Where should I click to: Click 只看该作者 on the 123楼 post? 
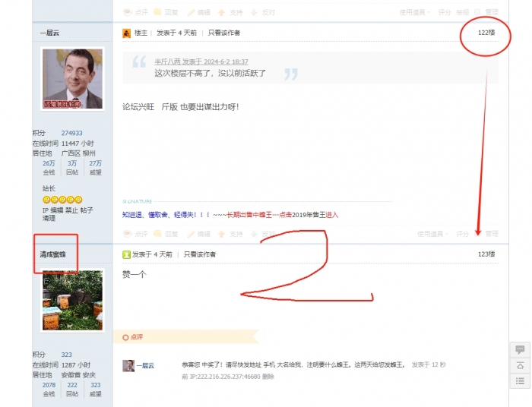coord(200,254)
